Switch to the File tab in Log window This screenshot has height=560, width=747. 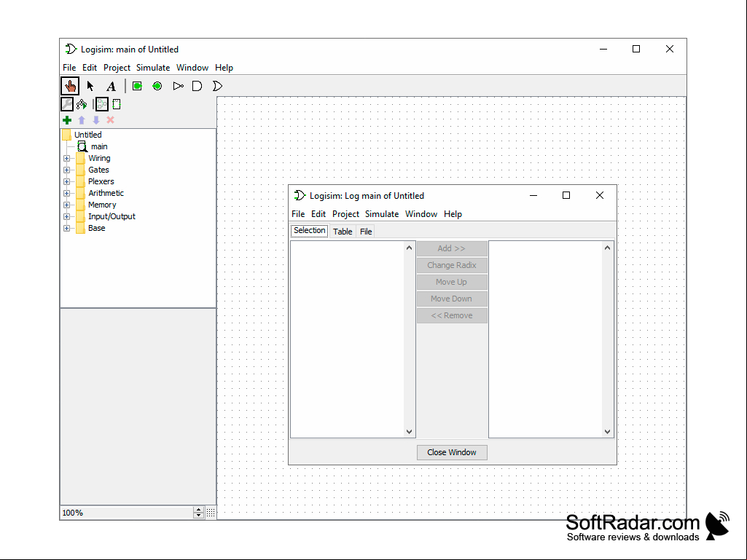366,232
